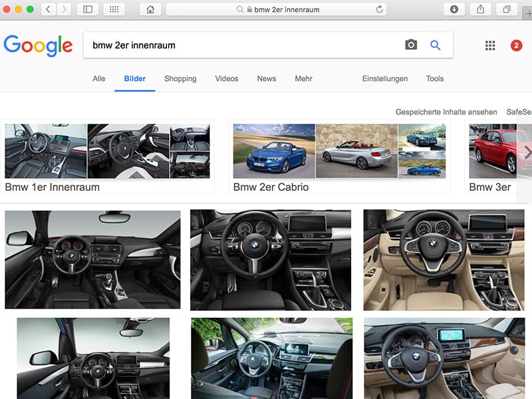532x399 pixels.
Task: Open silver BMW convertible thumbnail
Action: coord(356,151)
